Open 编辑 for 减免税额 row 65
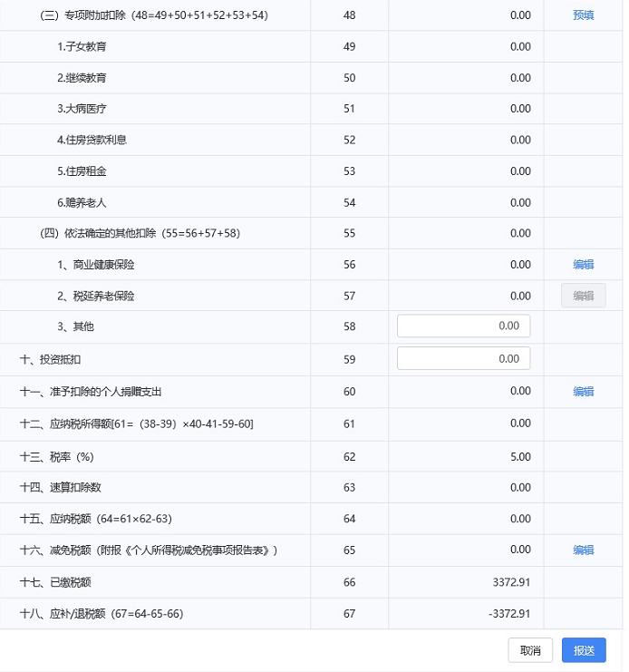The width and height of the screenshot is (629, 672). pos(583,550)
